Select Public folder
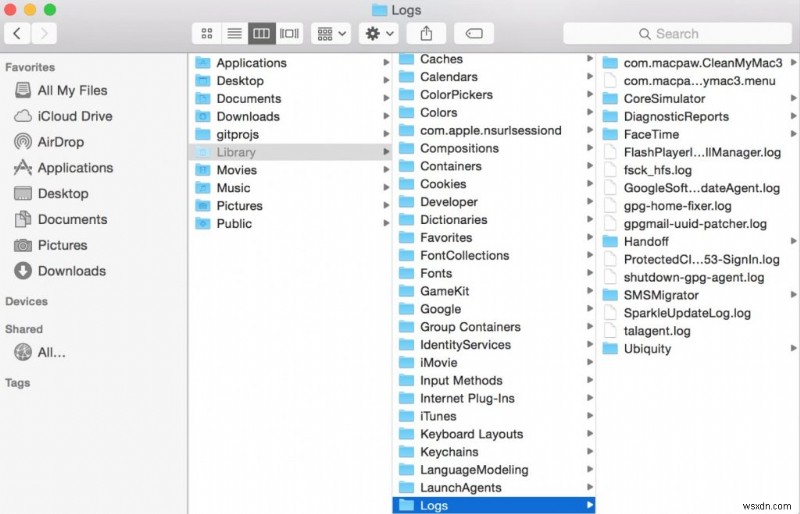The width and height of the screenshot is (800, 514). click(291, 224)
